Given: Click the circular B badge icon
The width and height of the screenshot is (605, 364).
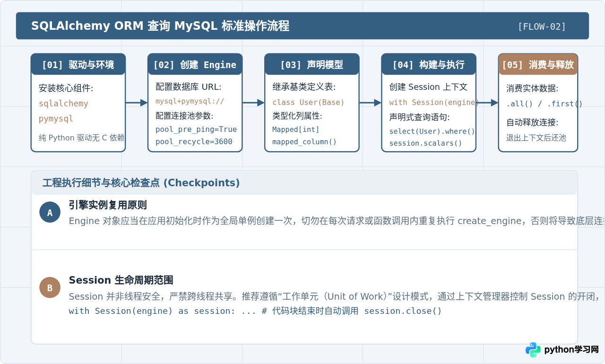Looking at the screenshot, I should pyautogui.click(x=50, y=287).
